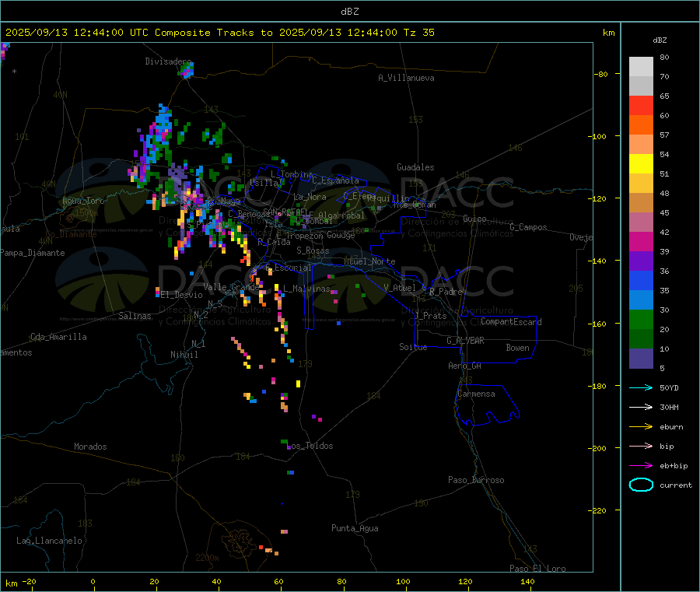Click the L_Malvinas label
Viewport: 700px width, 592px height.
coord(306,289)
